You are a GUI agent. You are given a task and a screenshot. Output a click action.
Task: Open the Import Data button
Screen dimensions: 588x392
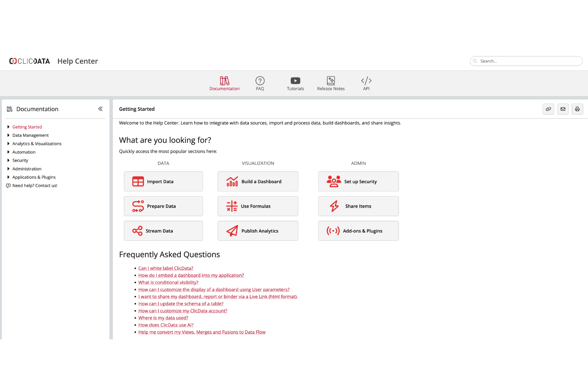click(163, 182)
